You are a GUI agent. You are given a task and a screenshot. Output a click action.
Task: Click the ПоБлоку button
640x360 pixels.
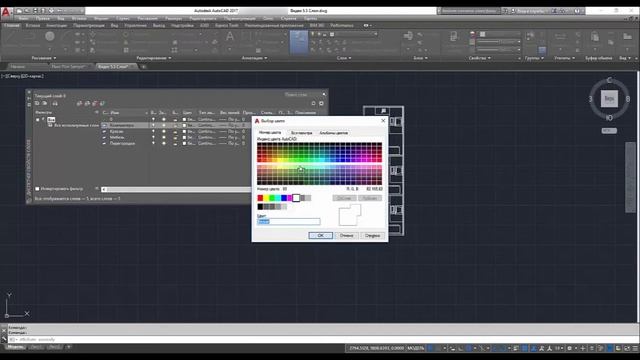[x=370, y=198]
